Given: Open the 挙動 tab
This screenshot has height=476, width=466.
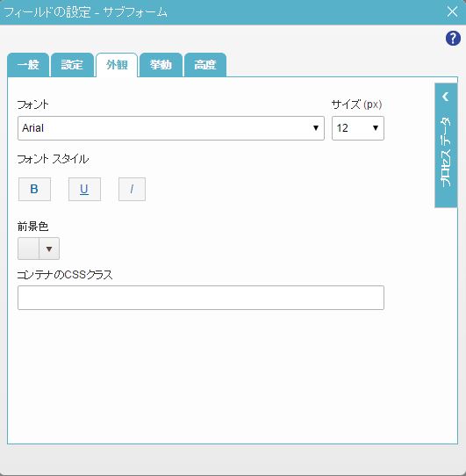Looking at the screenshot, I should click(x=161, y=65).
